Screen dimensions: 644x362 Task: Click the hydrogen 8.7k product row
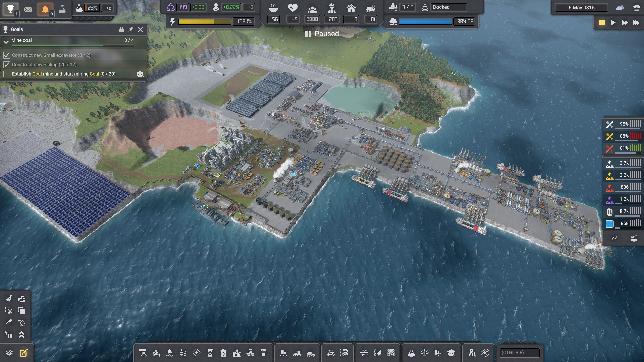[x=623, y=211]
